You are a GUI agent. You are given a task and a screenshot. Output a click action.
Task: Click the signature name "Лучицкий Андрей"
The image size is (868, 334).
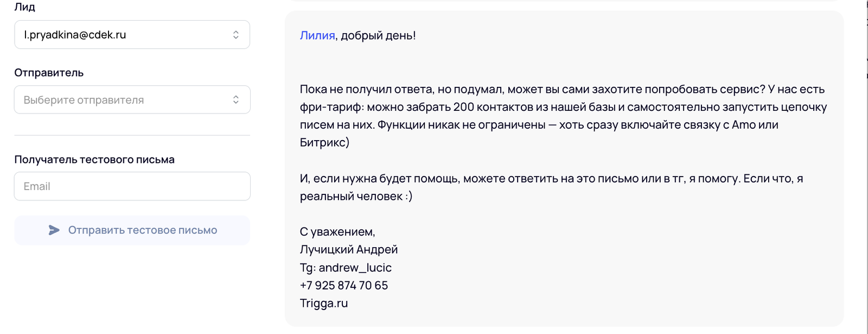349,250
